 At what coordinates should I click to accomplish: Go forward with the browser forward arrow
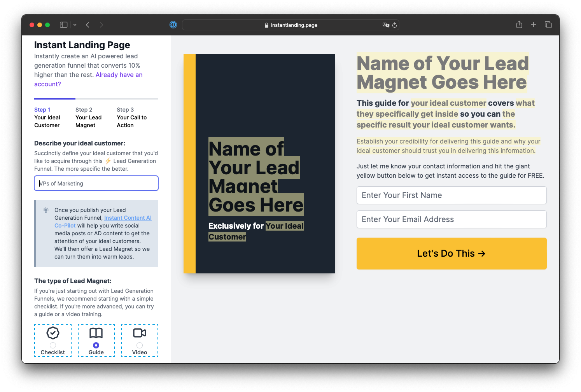(x=101, y=25)
